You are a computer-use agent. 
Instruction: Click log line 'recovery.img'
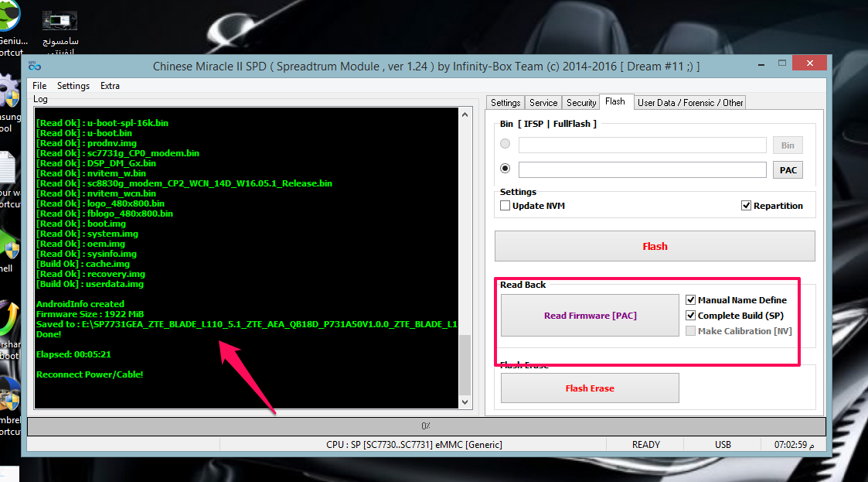(90, 274)
